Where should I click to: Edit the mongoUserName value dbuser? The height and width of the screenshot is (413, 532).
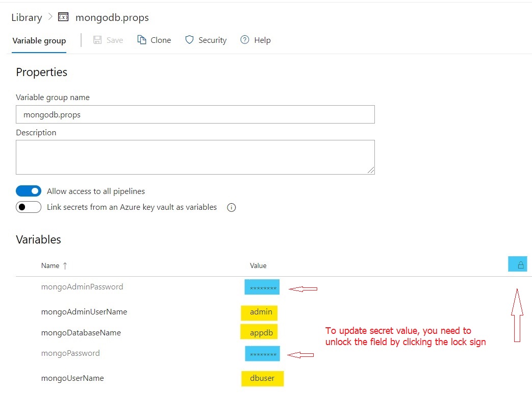262,379
